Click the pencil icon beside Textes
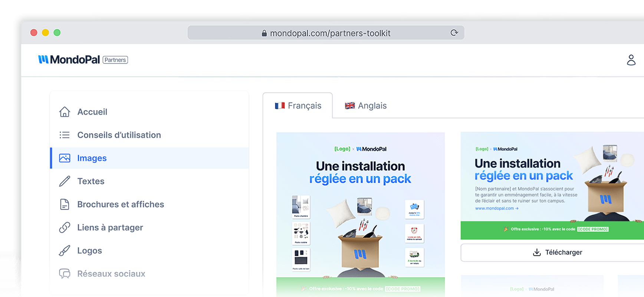644x297 pixels. point(65,181)
